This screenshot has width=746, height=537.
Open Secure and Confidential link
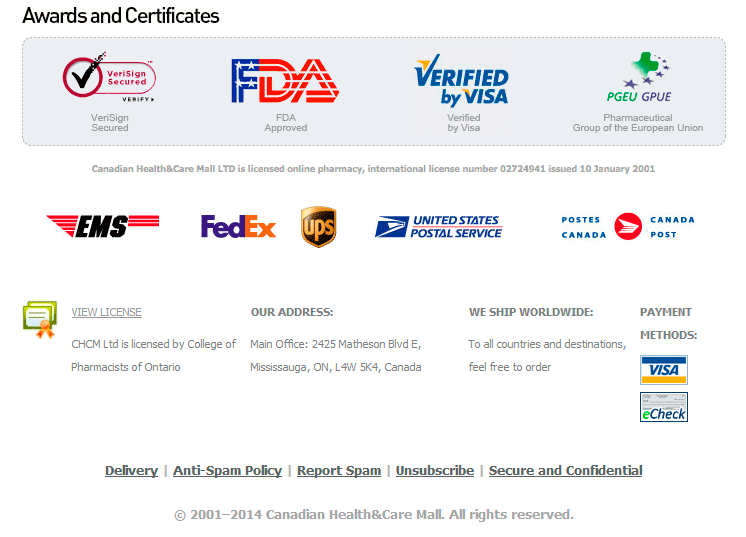tap(565, 471)
